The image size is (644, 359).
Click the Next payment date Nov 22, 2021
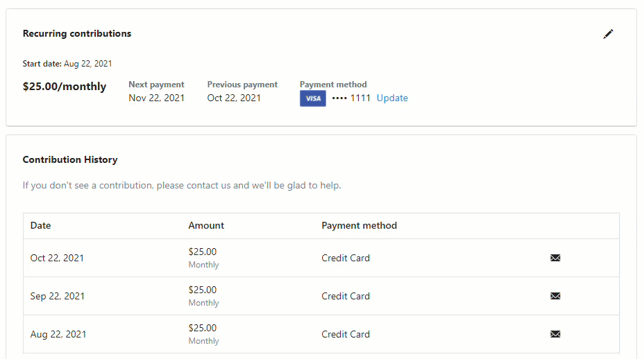157,98
